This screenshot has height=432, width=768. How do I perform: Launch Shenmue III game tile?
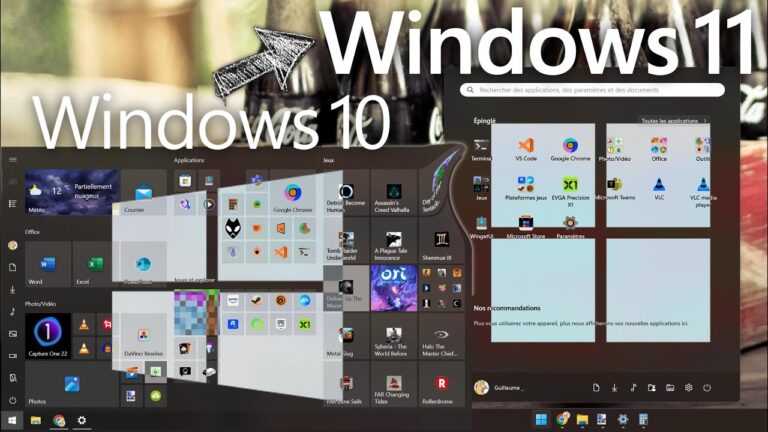coord(441,240)
